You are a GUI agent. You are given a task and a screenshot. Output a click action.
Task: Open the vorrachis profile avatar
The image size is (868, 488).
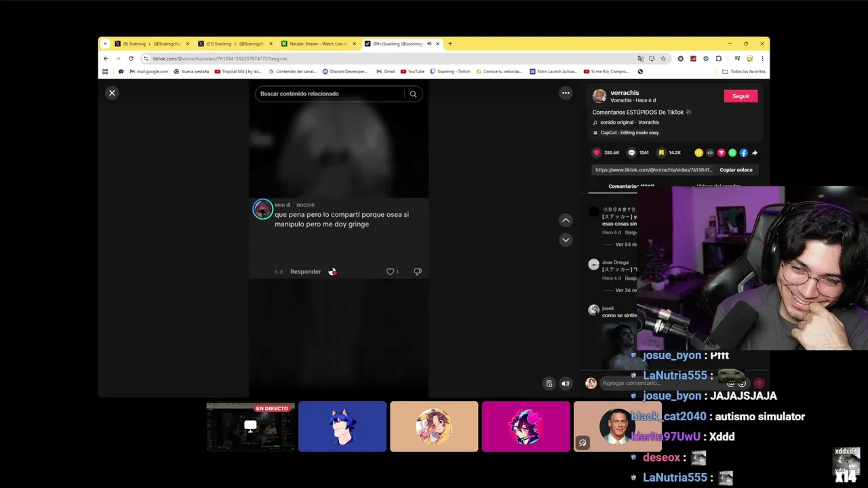(x=599, y=96)
